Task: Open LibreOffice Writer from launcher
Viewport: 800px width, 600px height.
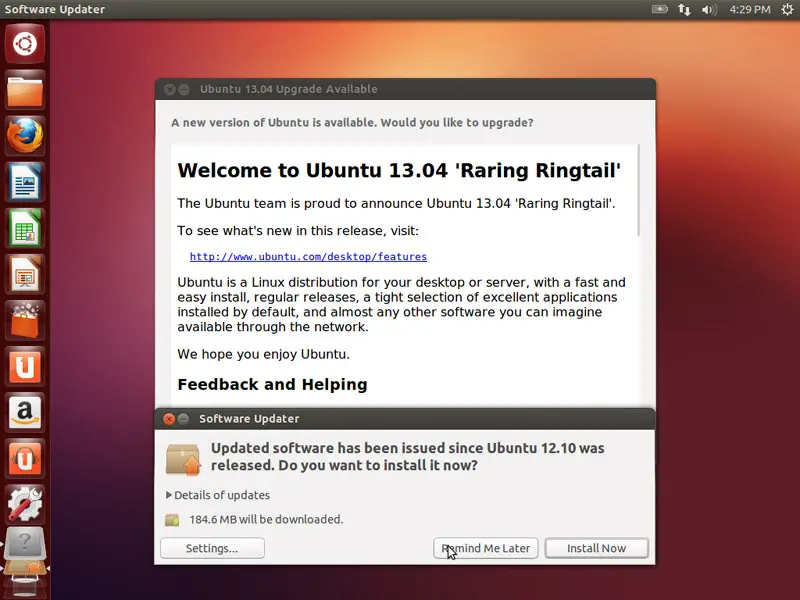Action: coord(24,183)
